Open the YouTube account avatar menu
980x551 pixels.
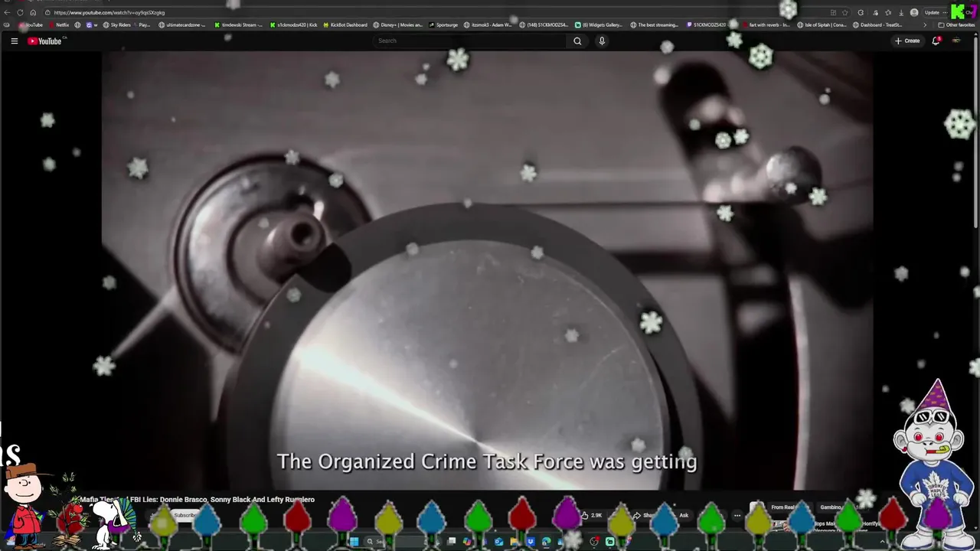click(957, 41)
